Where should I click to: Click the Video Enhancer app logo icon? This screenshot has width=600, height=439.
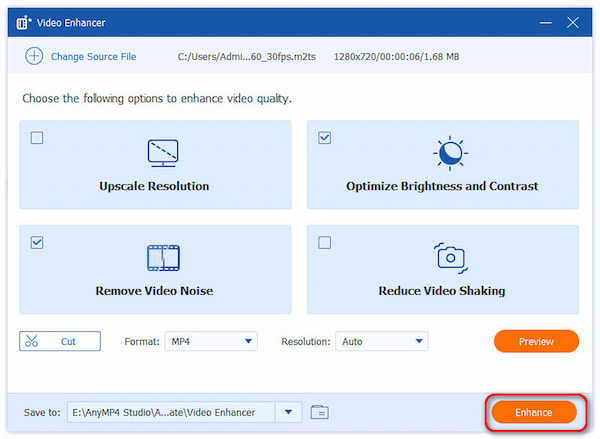(22, 22)
